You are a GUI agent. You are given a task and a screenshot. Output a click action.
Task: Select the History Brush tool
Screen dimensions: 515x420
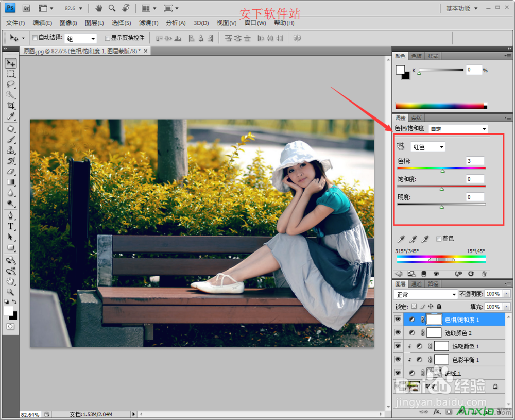(10, 161)
